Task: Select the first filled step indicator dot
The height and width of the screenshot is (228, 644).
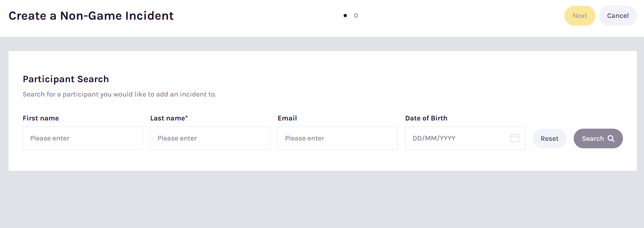Action: (x=345, y=15)
